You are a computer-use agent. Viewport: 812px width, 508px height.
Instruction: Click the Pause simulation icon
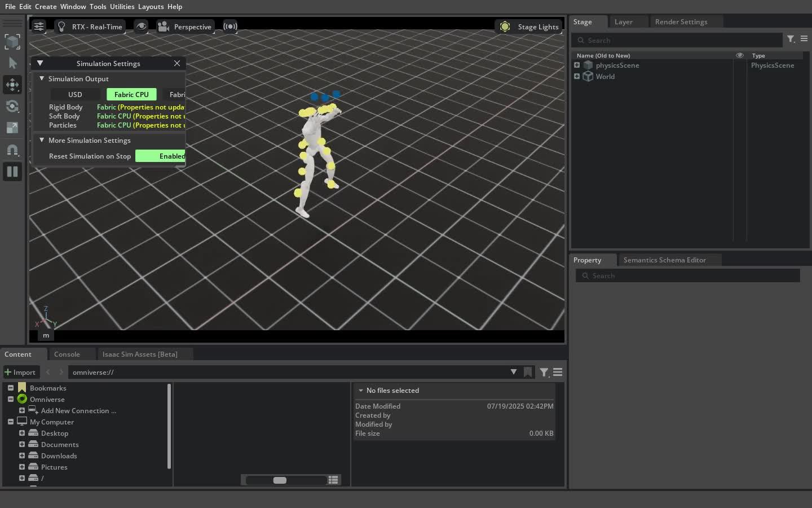tap(12, 172)
